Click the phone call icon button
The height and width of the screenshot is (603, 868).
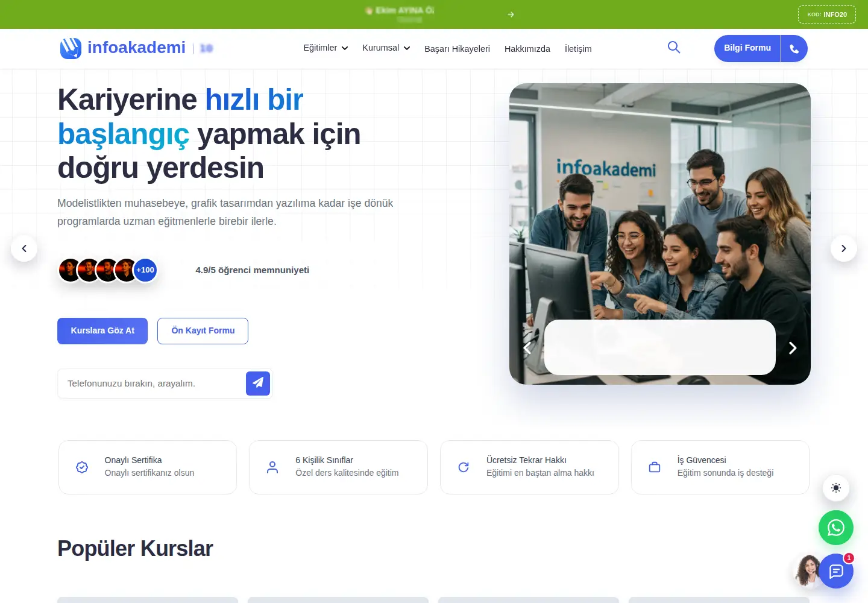tap(794, 49)
